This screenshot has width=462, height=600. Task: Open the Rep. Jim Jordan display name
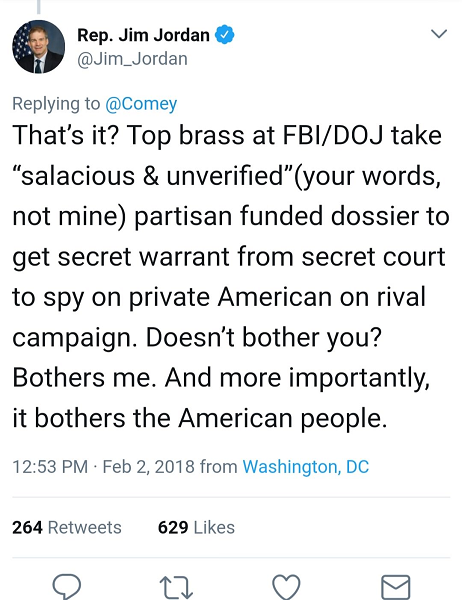143,35
